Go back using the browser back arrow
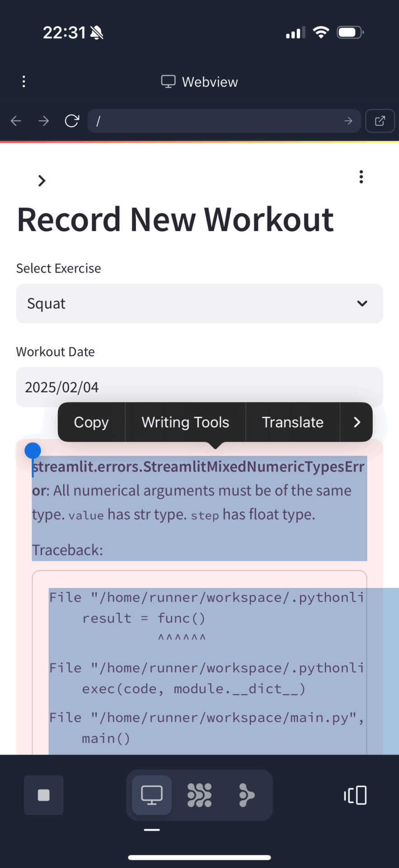This screenshot has width=399, height=868. click(16, 121)
